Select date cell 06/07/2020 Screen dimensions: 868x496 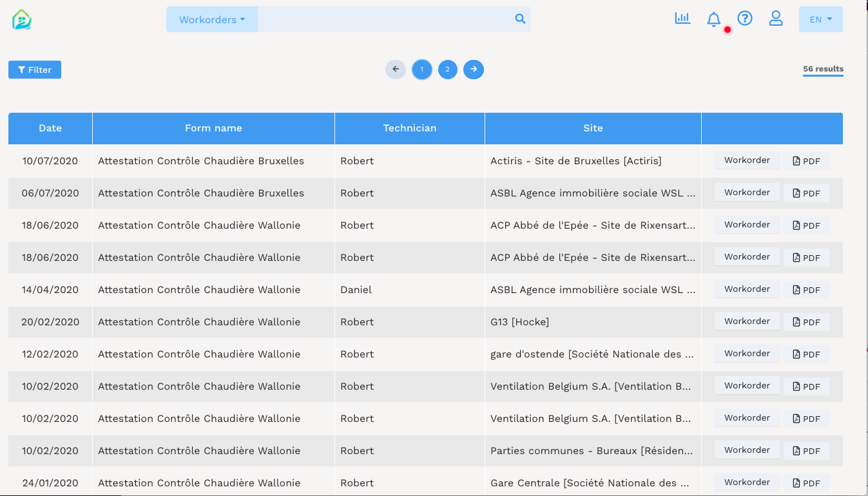tap(50, 193)
